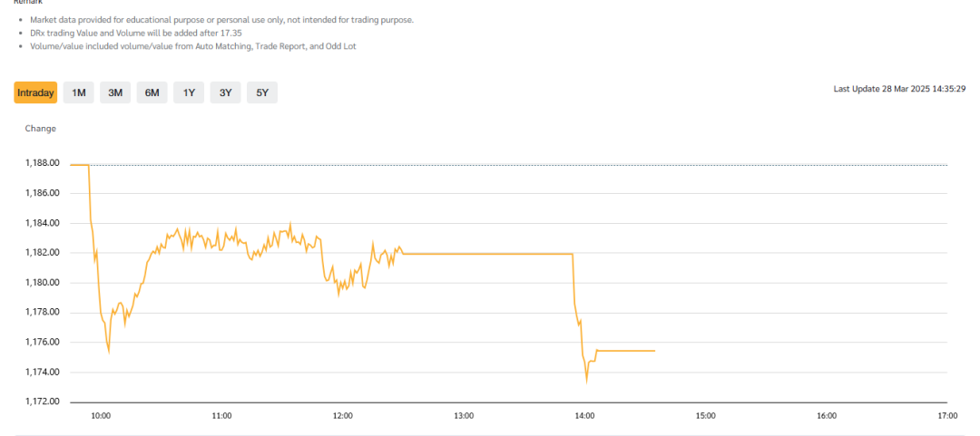Show the 5Y price history
The image size is (980, 436).
click(x=262, y=92)
